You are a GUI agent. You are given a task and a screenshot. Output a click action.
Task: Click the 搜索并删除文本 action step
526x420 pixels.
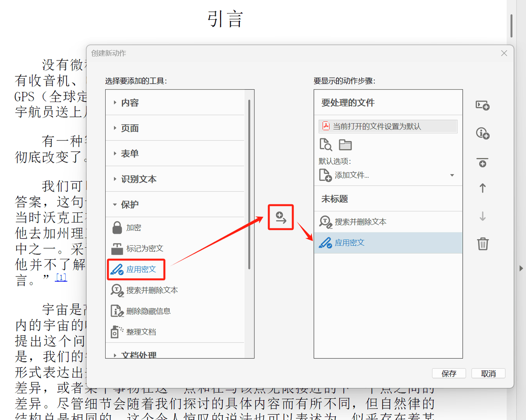pyautogui.click(x=388, y=222)
